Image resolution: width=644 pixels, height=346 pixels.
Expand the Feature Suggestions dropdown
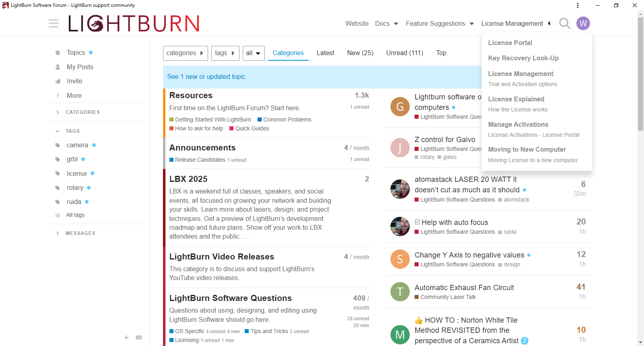coord(440,24)
